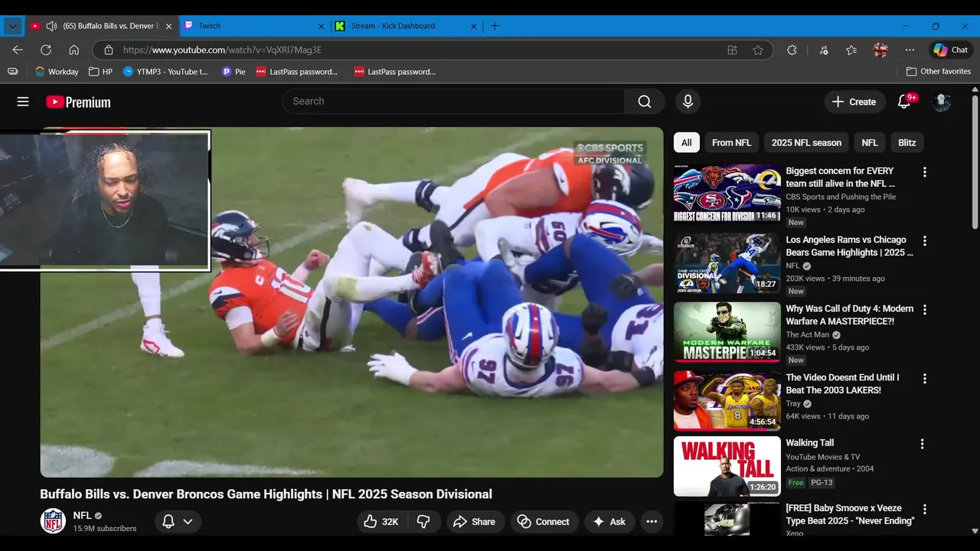Viewport: 980px width, 551px height.
Task: Open the YouTube guide hamburger menu
Action: click(23, 102)
